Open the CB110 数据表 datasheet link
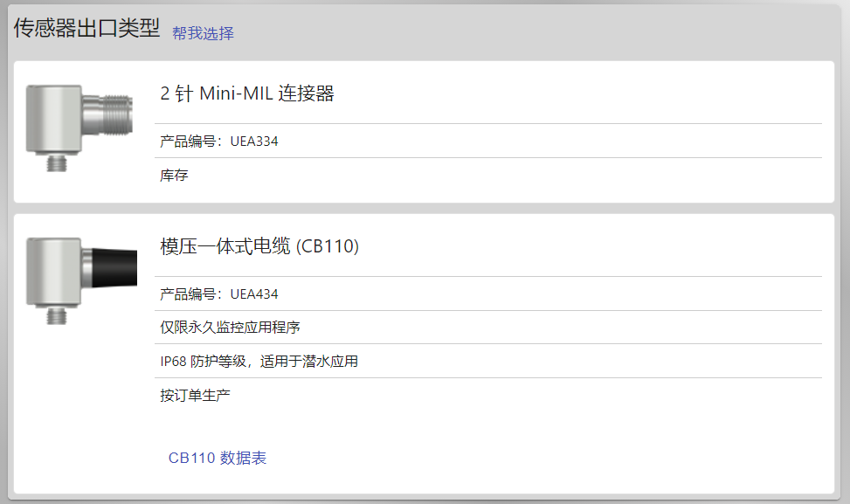Viewport: 850px width, 504px height. coord(218,458)
